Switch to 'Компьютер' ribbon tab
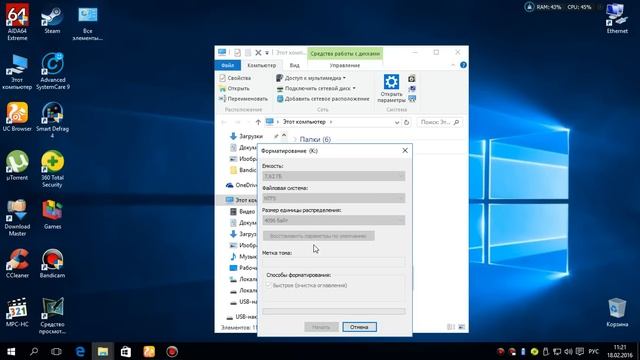Screen dimensions: 640x360 (x=262, y=65)
